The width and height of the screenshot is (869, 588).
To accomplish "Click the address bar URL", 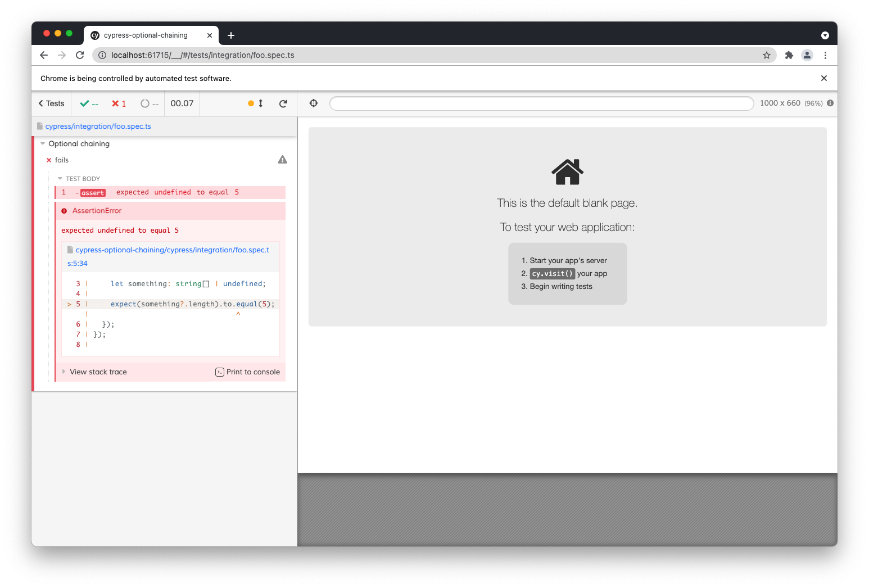I will point(203,55).
